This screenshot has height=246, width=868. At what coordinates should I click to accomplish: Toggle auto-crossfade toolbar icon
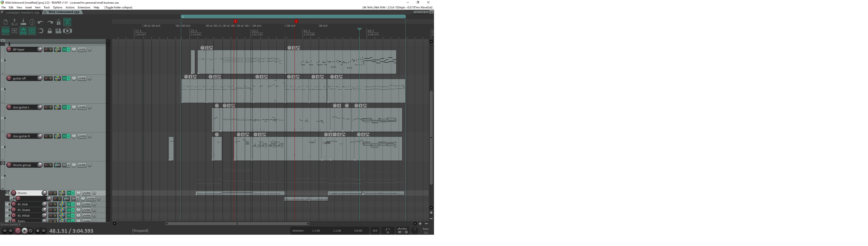tap(67, 22)
